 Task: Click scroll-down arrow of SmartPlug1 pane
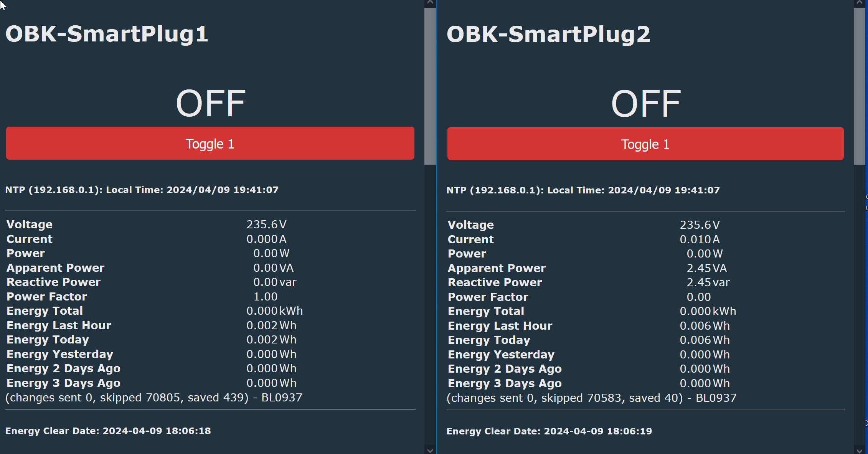tap(430, 450)
